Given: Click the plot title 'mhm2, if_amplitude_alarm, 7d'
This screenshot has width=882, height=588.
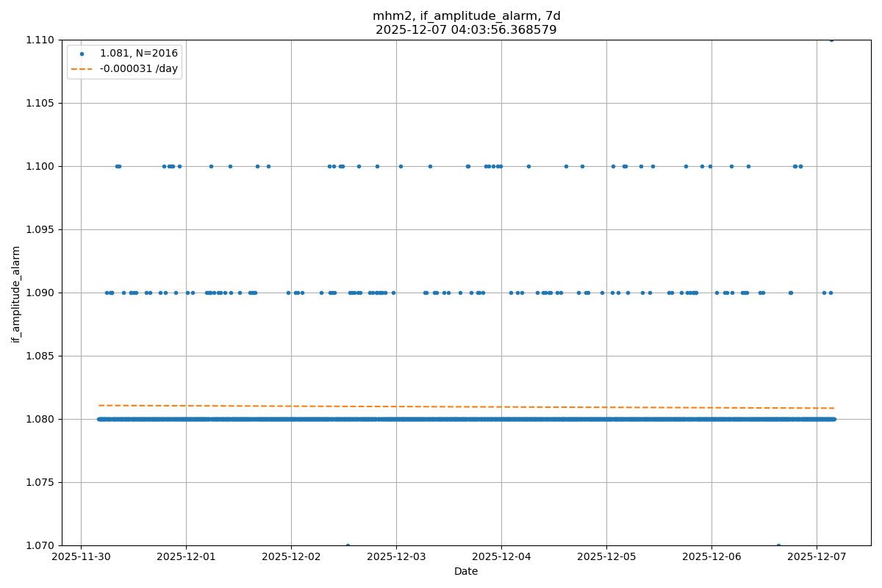Looking at the screenshot, I should [466, 16].
